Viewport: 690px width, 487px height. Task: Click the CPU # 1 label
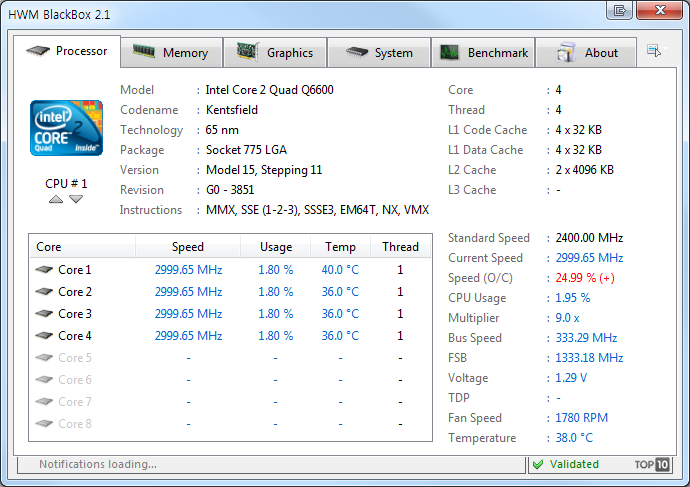tap(66, 183)
